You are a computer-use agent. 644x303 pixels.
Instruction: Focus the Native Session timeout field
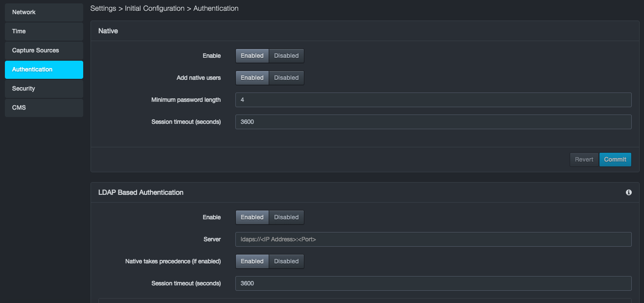click(433, 122)
